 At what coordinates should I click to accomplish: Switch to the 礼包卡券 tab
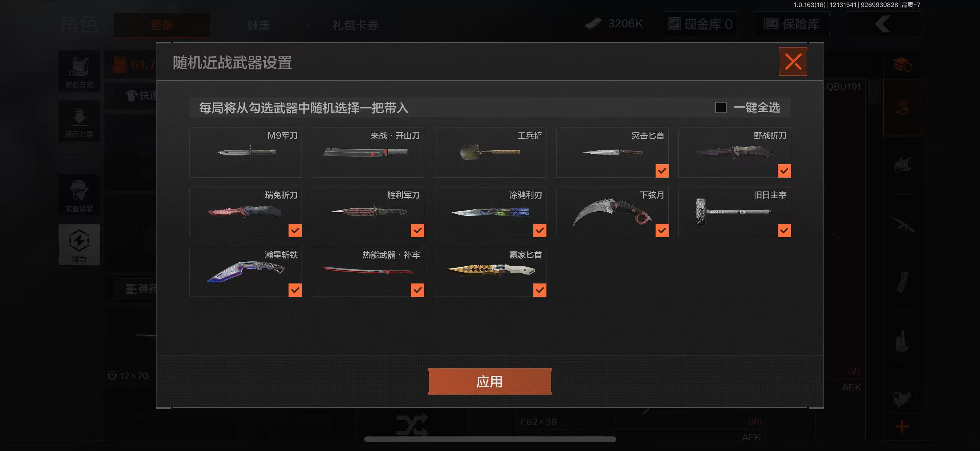(x=355, y=25)
